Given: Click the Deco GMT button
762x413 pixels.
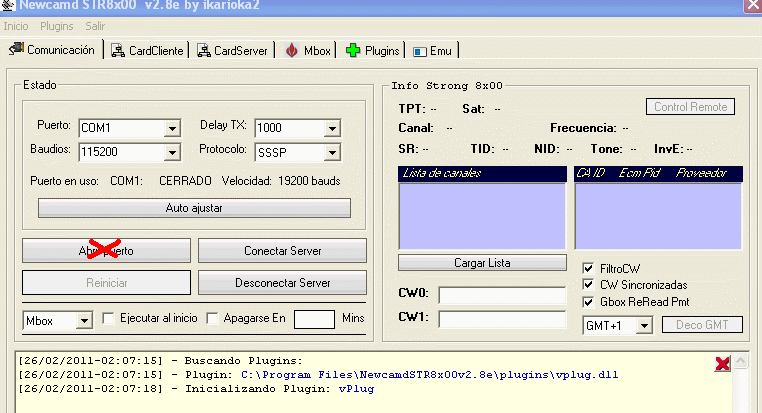Looking at the screenshot, I should pyautogui.click(x=702, y=325).
